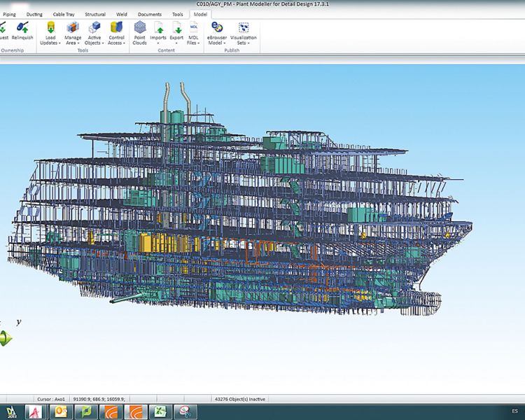Click the Content group label
The image size is (525, 420).
pos(167,50)
